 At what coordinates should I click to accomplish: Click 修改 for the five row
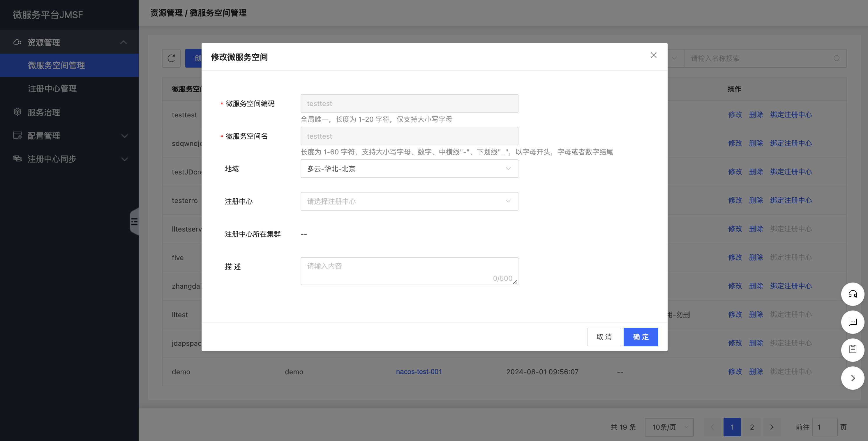(x=735, y=257)
